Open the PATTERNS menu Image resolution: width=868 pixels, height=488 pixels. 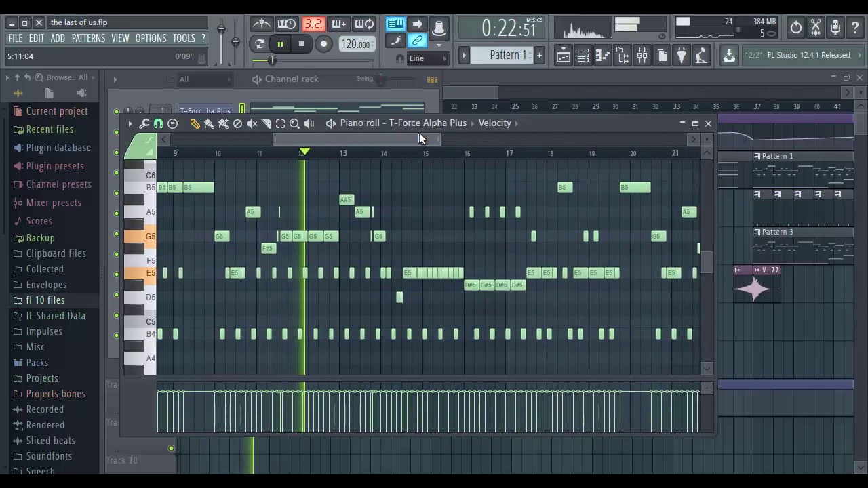[88, 39]
